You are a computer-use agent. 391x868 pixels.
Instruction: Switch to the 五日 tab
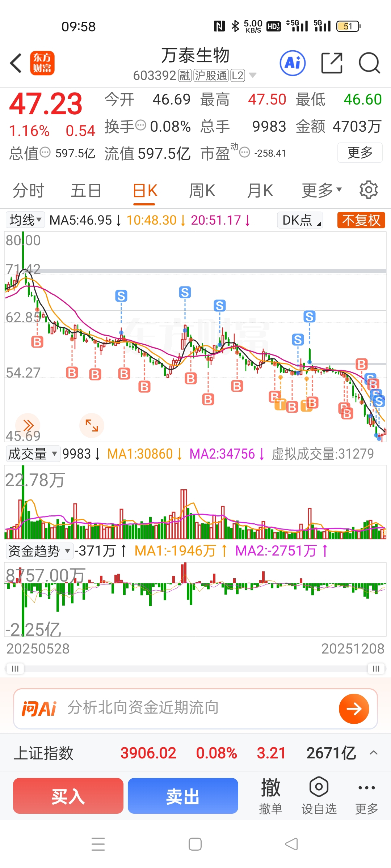pos(86,190)
